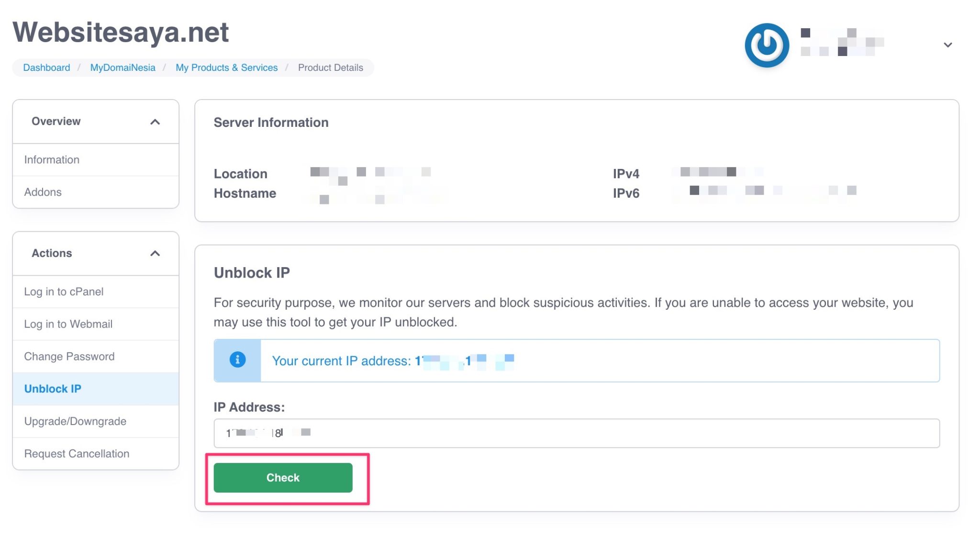
Task: Click the blue info icon in IP alert
Action: click(237, 359)
